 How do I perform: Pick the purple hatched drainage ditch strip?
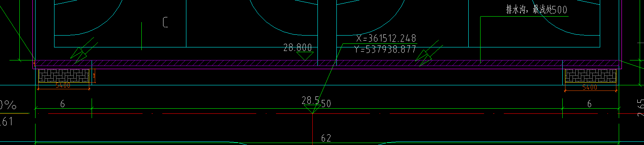pos(327,63)
